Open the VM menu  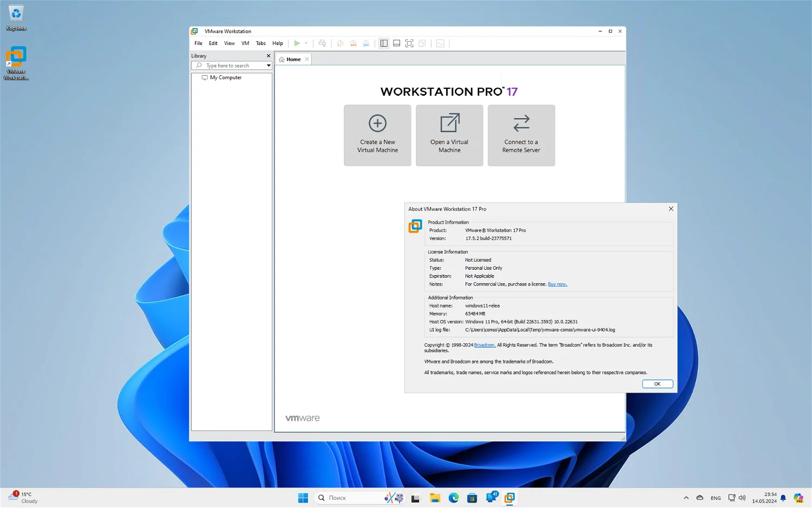[x=245, y=43]
